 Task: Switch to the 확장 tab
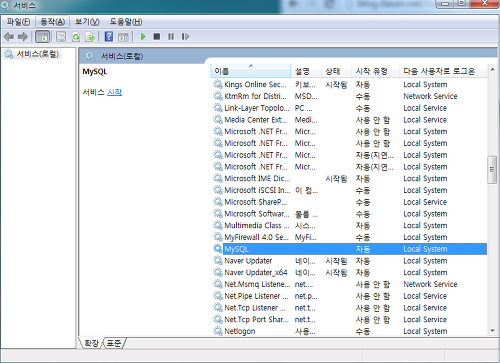pos(91,343)
